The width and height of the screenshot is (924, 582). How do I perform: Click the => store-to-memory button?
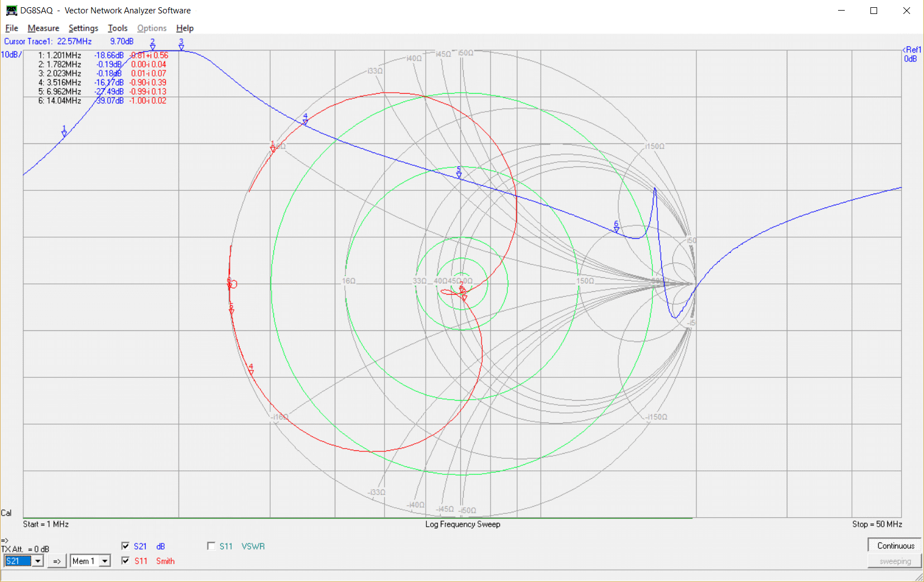pos(57,561)
